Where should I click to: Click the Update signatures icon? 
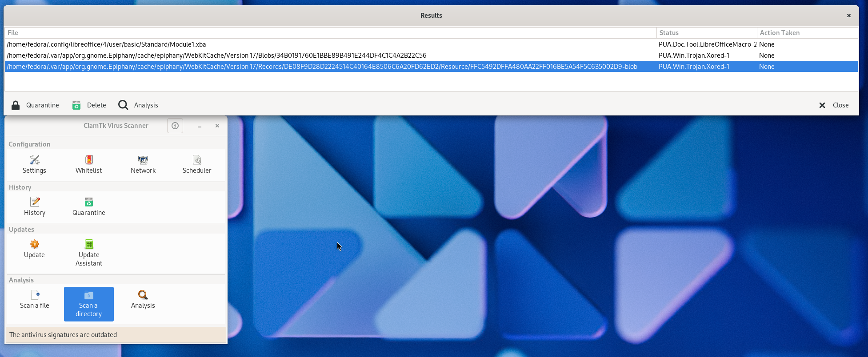coord(34,249)
